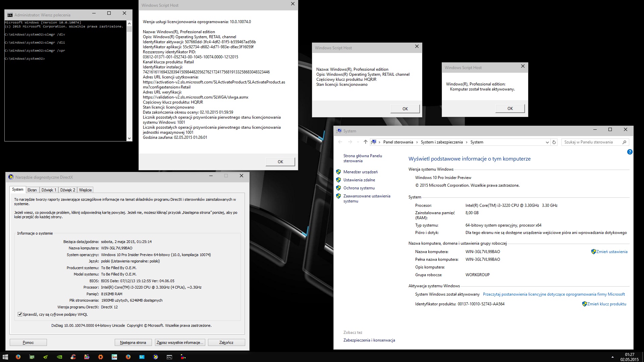Click Następna strona button
This screenshot has height=362, width=644.
click(x=133, y=343)
